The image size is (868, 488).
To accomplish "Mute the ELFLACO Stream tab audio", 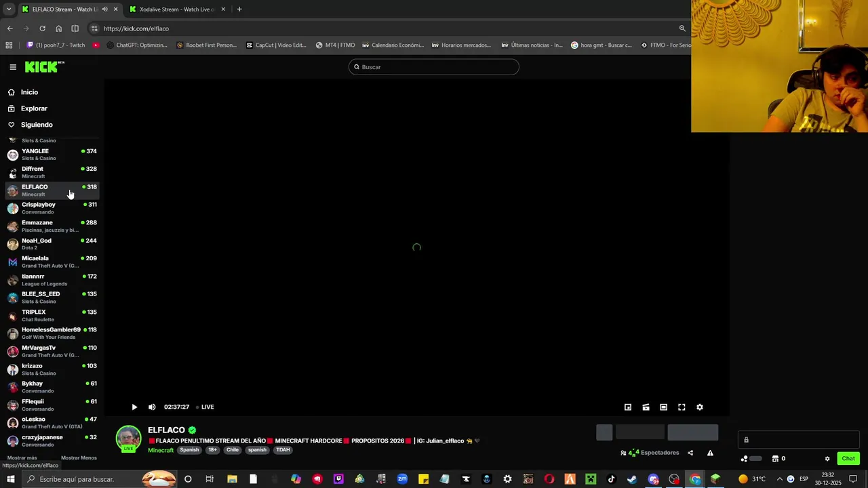I will click(104, 9).
